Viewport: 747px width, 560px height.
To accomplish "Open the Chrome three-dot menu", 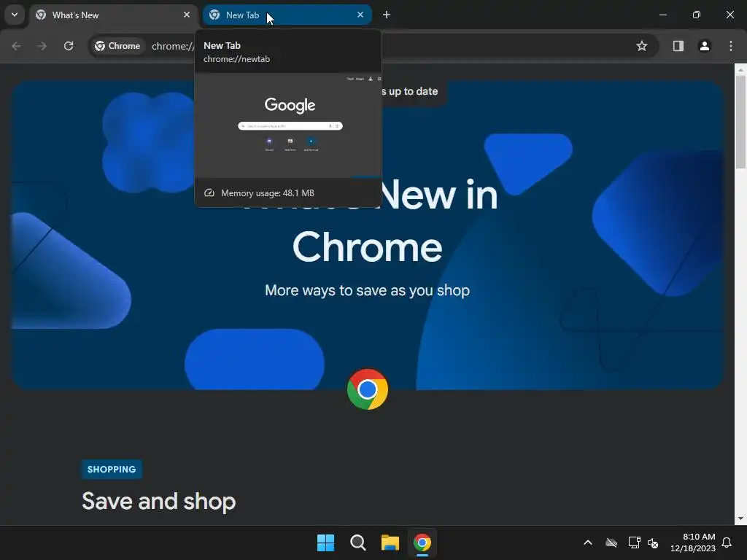I will (731, 46).
